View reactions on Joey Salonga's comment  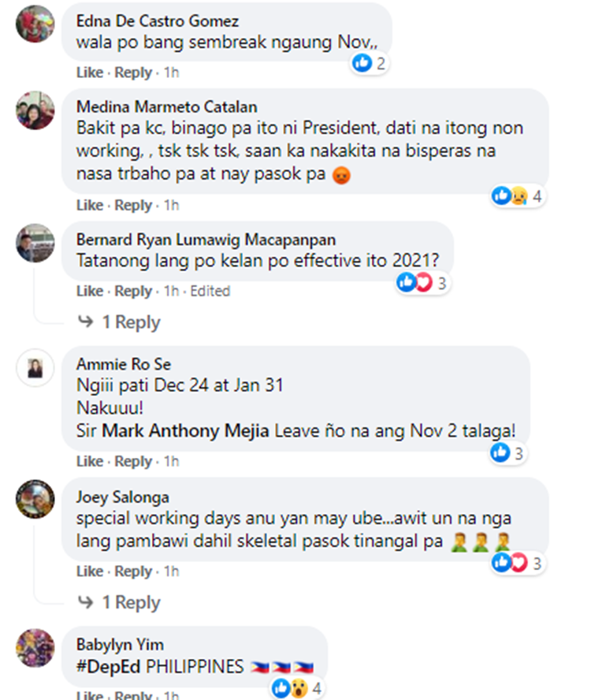pos(518,563)
